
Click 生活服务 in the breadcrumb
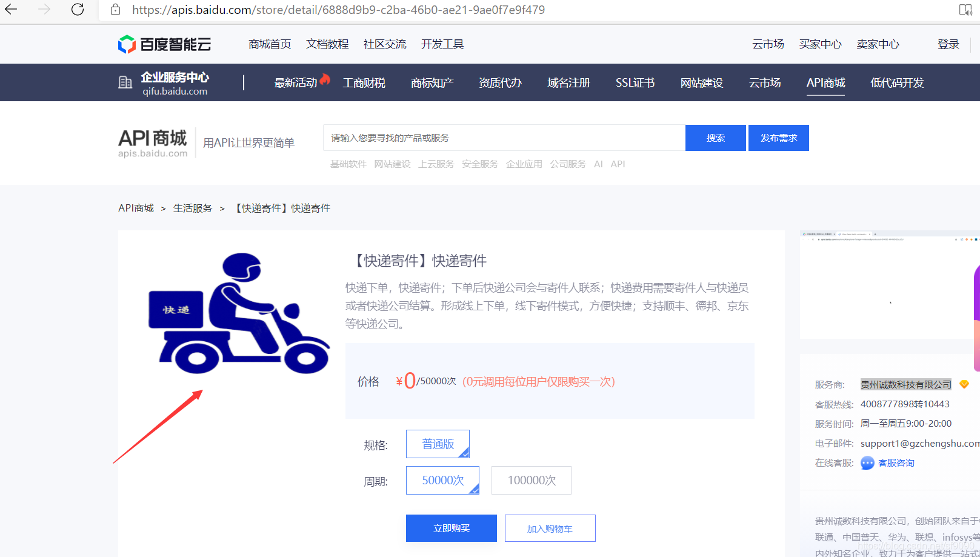click(x=193, y=208)
